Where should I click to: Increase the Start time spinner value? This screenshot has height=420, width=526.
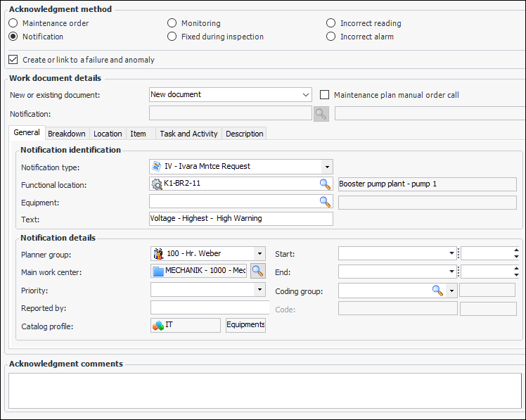[x=517, y=250]
